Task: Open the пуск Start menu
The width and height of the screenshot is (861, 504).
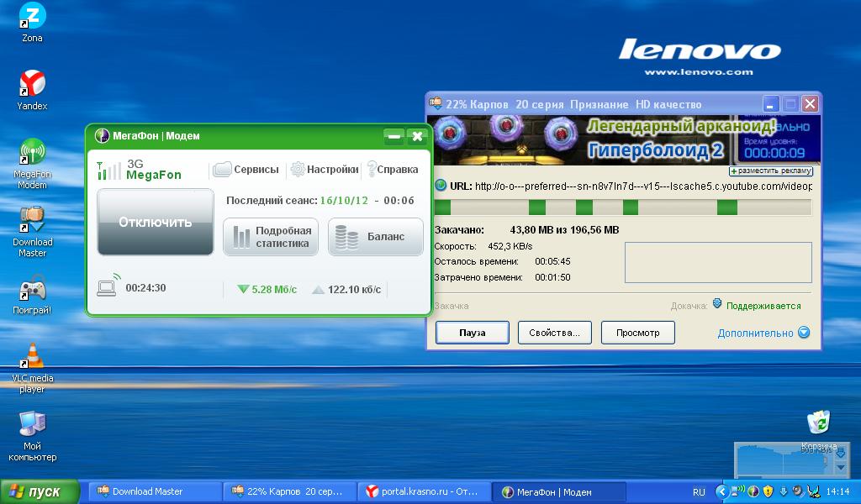Action: (40, 491)
